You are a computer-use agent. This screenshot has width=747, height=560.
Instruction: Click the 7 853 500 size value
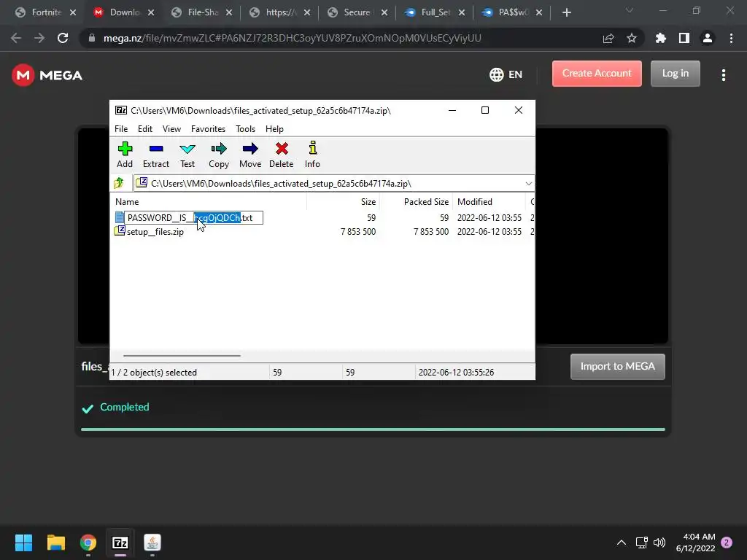pos(358,232)
